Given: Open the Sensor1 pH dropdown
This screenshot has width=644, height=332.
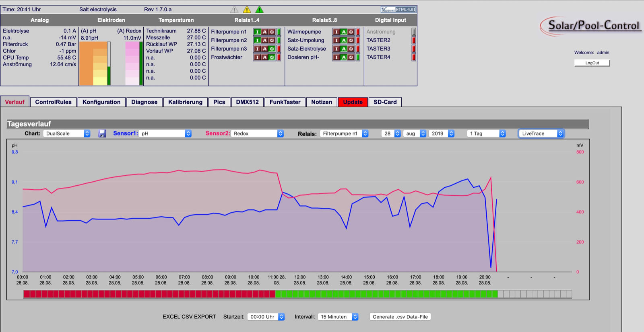Looking at the screenshot, I should (x=165, y=133).
